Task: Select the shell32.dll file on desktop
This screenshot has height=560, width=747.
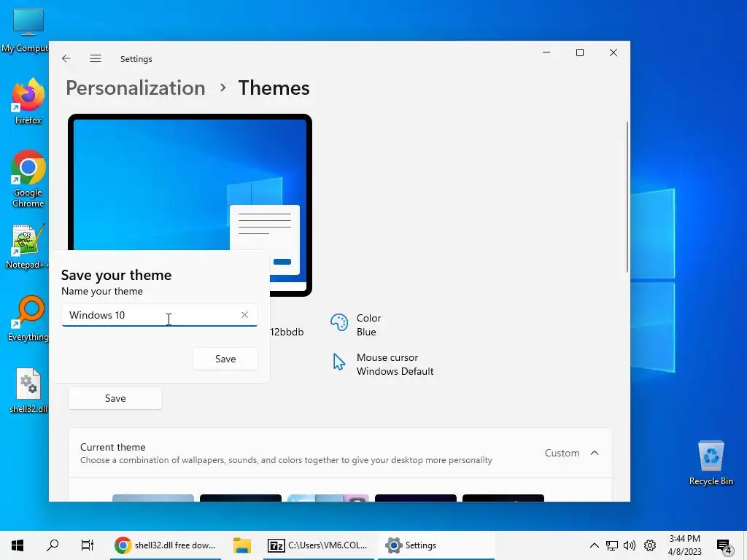Action: (28, 391)
